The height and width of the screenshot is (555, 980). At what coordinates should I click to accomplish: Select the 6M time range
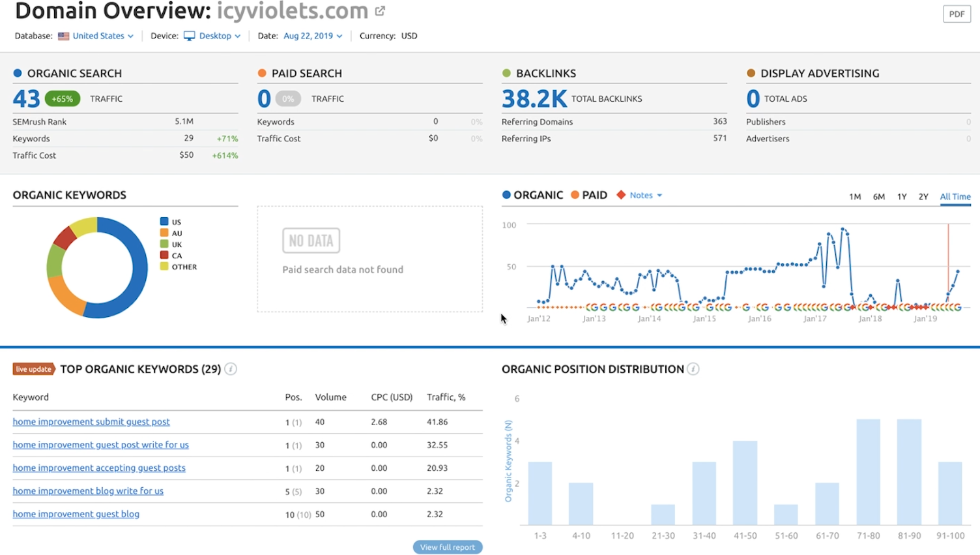(x=879, y=196)
